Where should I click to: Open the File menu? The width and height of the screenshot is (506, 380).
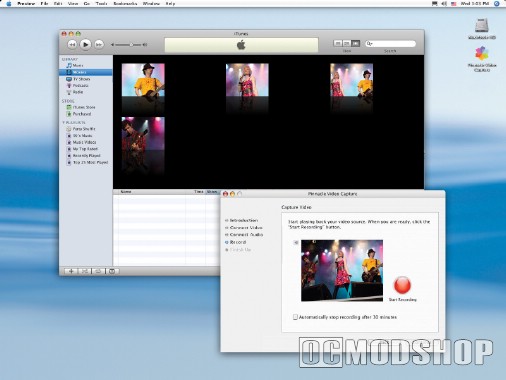44,4
